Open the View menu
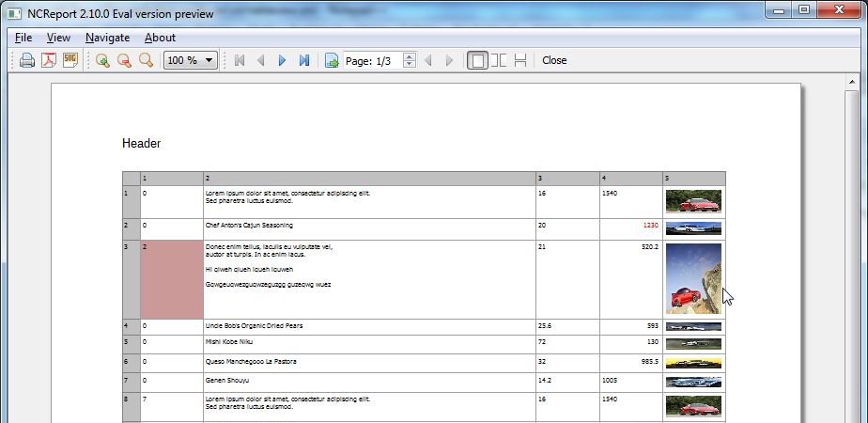Screen dimensions: 868x423 tap(58, 38)
